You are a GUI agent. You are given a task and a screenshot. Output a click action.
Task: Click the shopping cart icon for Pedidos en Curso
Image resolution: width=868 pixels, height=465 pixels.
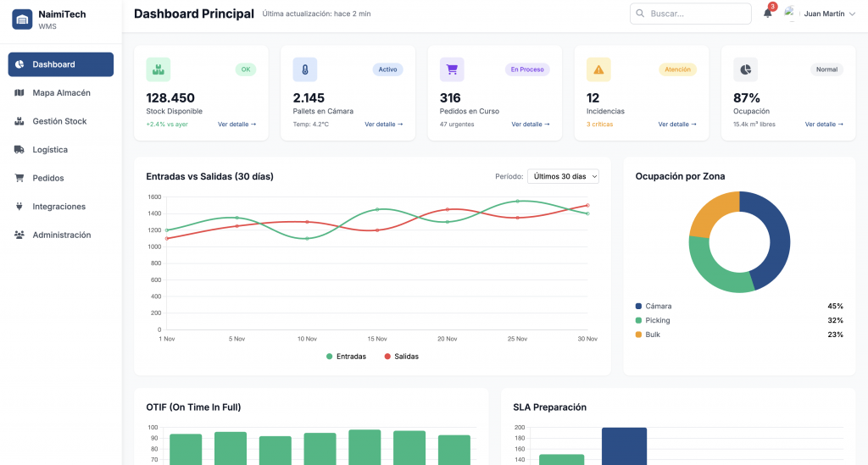click(x=451, y=69)
